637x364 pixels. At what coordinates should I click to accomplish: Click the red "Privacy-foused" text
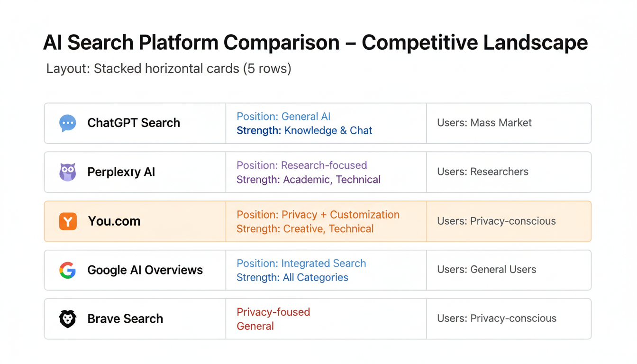273,312
